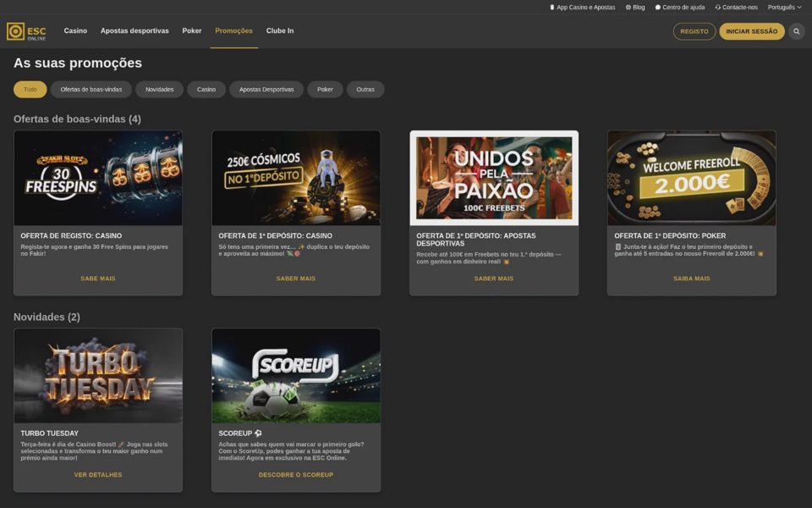Visit the Blog link

pos(635,8)
